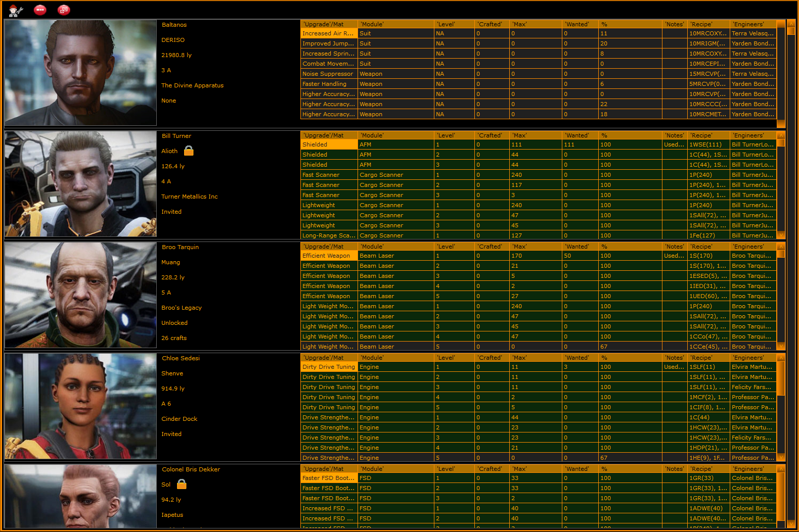Sort Baltanos table by % column header
The width and height of the screenshot is (799, 532).
[x=630, y=24]
